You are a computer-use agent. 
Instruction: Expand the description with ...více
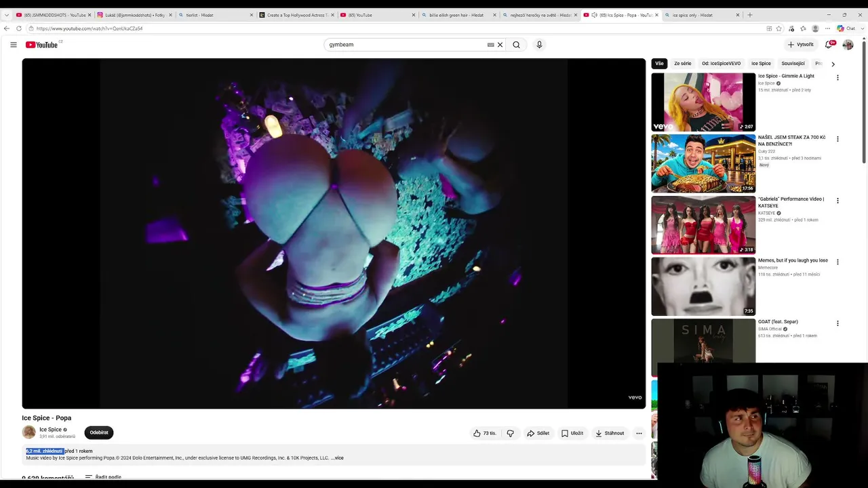tap(337, 458)
